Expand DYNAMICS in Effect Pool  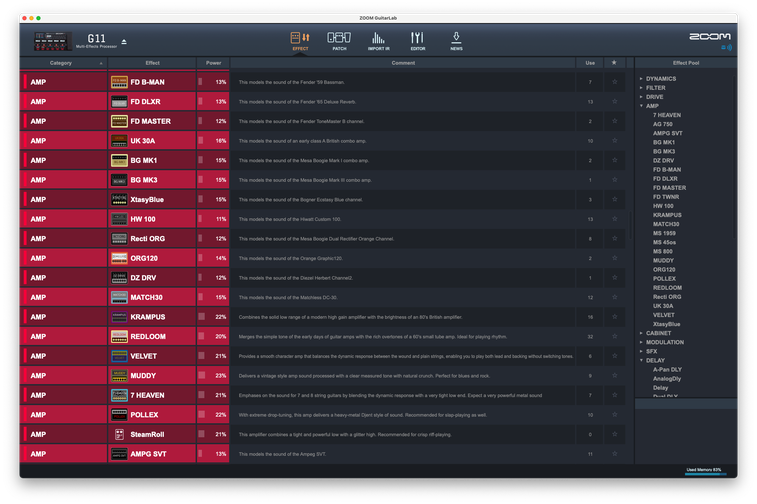point(641,79)
